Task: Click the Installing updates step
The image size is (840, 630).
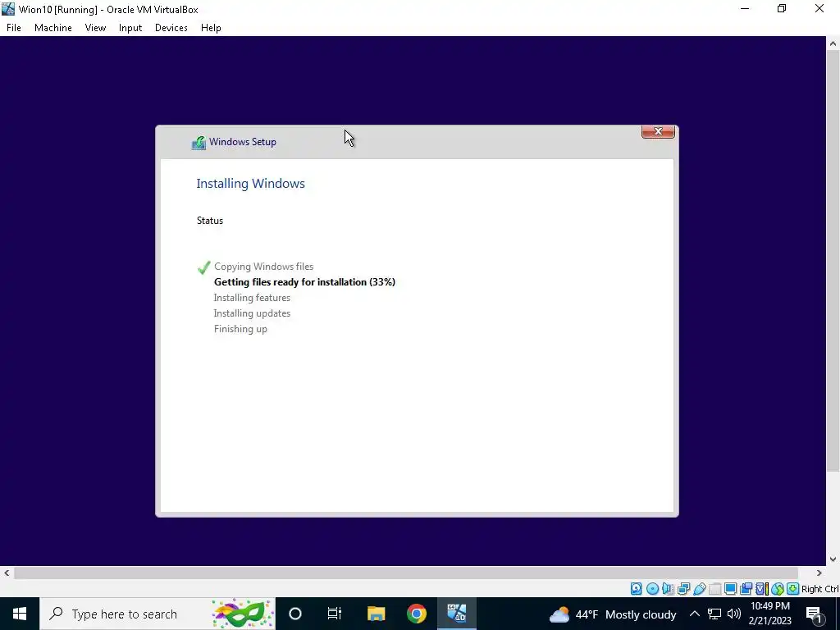Action: (x=252, y=313)
